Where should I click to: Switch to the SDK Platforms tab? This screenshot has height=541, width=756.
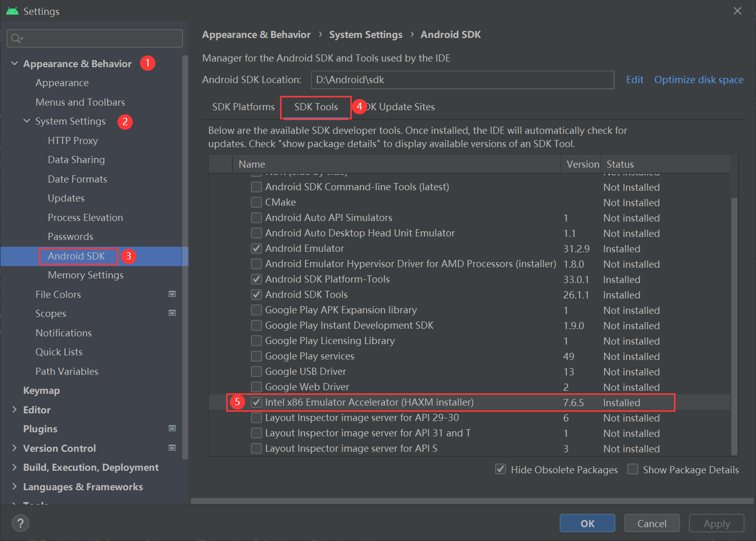coord(244,107)
